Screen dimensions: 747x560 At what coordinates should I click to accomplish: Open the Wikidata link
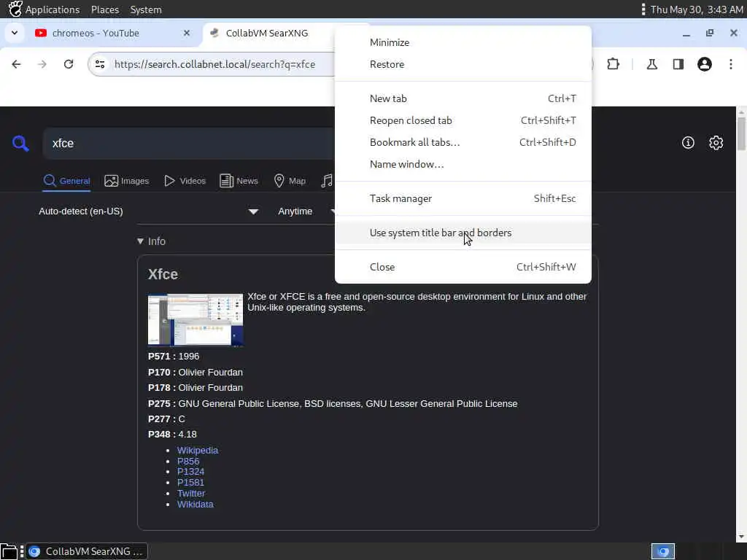(x=196, y=505)
